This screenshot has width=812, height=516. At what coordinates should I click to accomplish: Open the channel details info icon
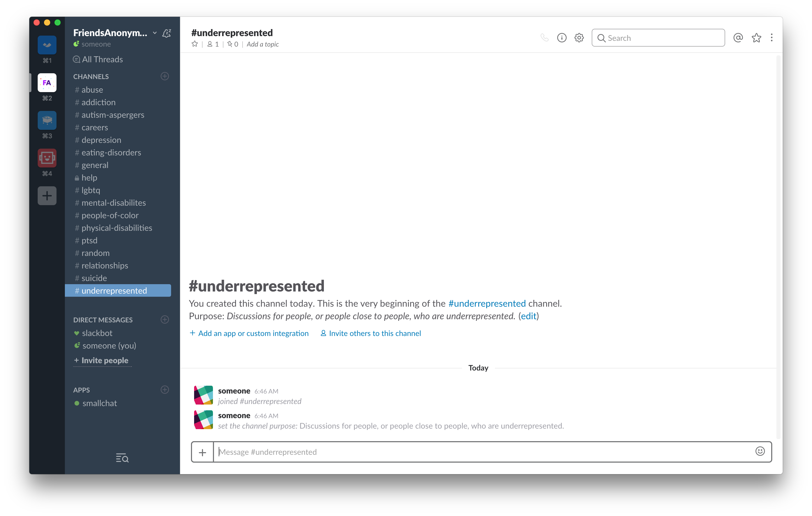coord(561,38)
